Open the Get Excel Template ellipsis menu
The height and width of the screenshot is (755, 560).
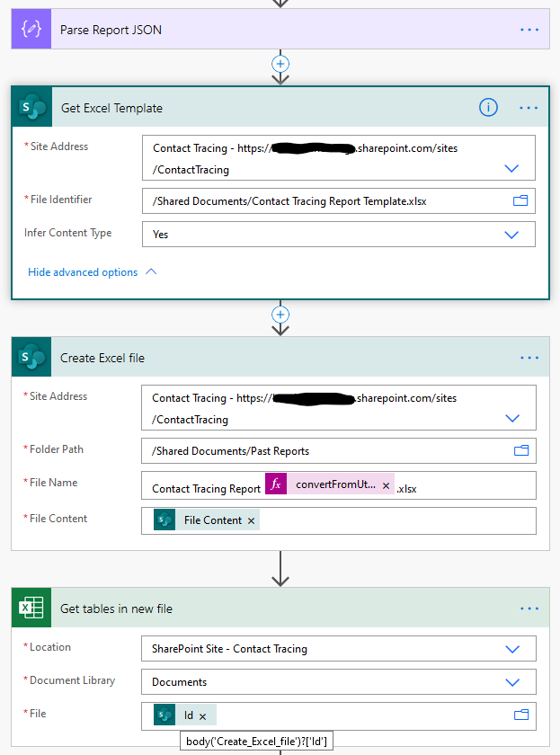click(529, 108)
